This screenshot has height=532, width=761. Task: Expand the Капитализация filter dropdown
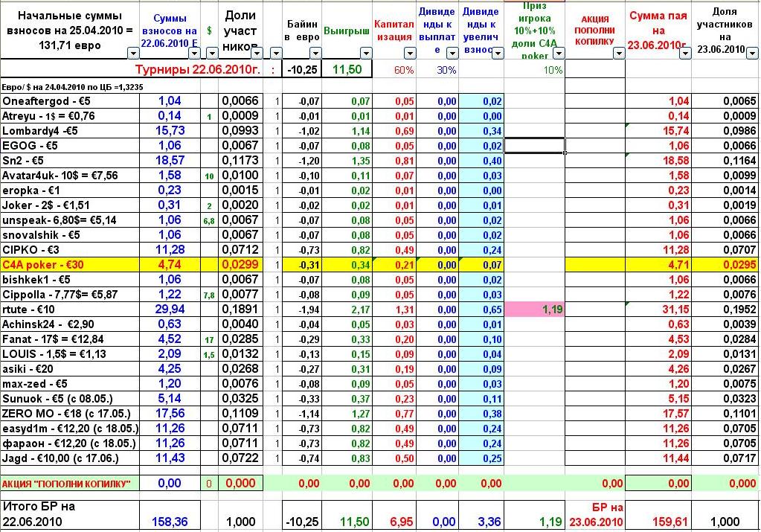coord(410,52)
